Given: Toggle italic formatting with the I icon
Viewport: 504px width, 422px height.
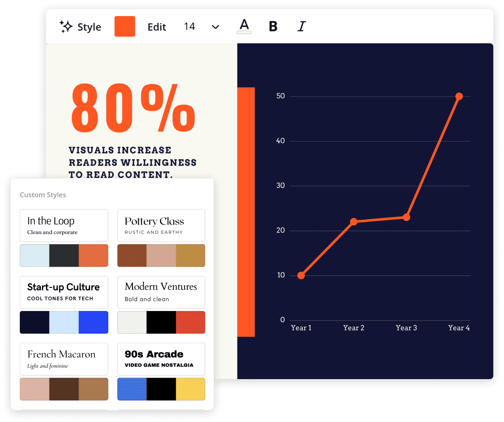Looking at the screenshot, I should [x=302, y=26].
